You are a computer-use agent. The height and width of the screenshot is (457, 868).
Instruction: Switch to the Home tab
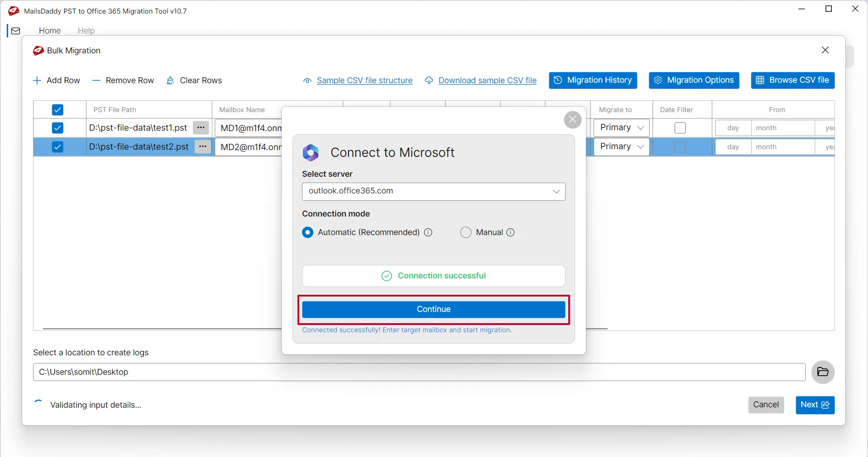coord(50,31)
